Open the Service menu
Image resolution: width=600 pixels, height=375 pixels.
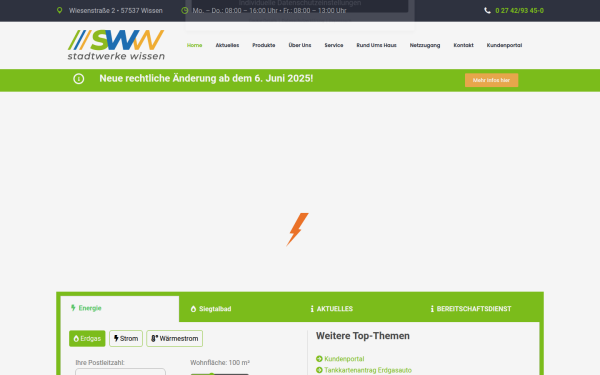(x=334, y=45)
